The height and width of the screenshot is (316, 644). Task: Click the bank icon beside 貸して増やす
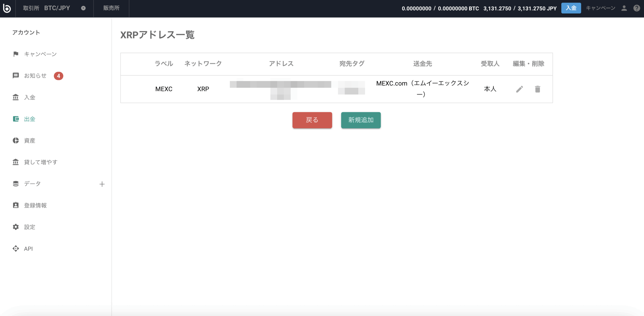(x=16, y=162)
